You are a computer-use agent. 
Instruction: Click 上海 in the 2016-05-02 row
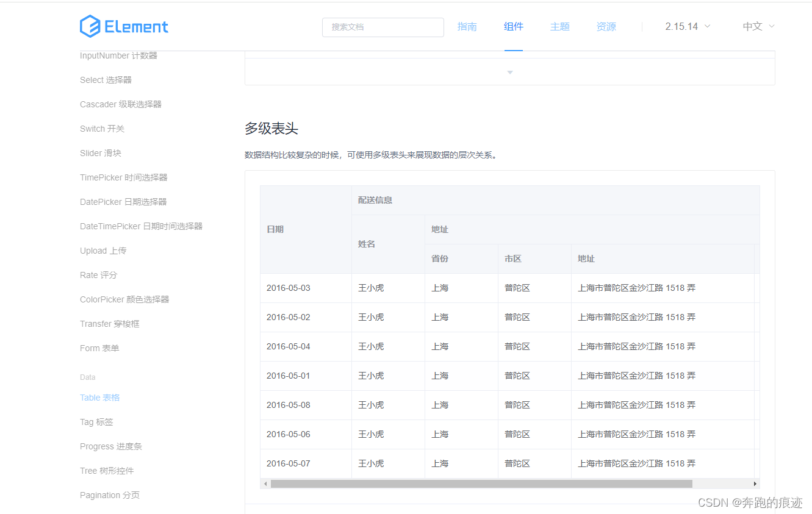[440, 317]
